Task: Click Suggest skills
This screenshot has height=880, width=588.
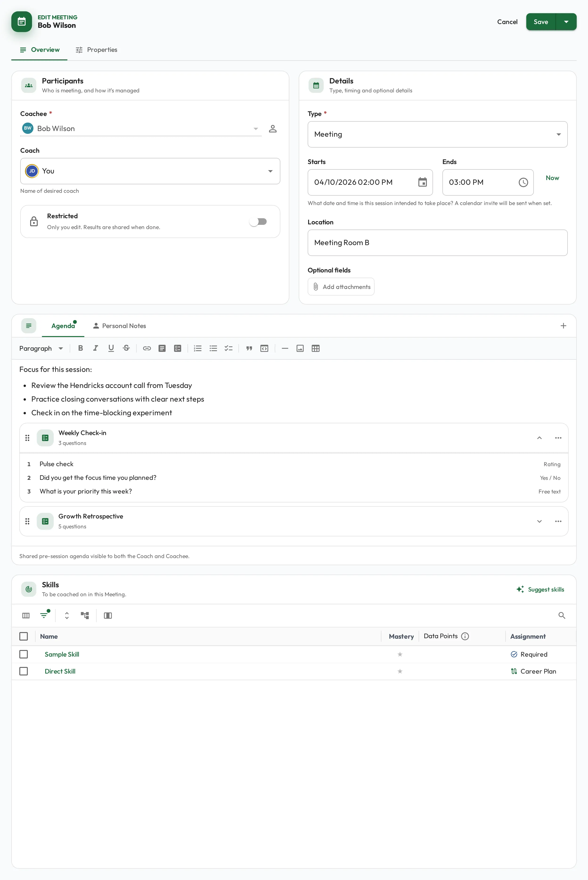Action: tap(540, 589)
